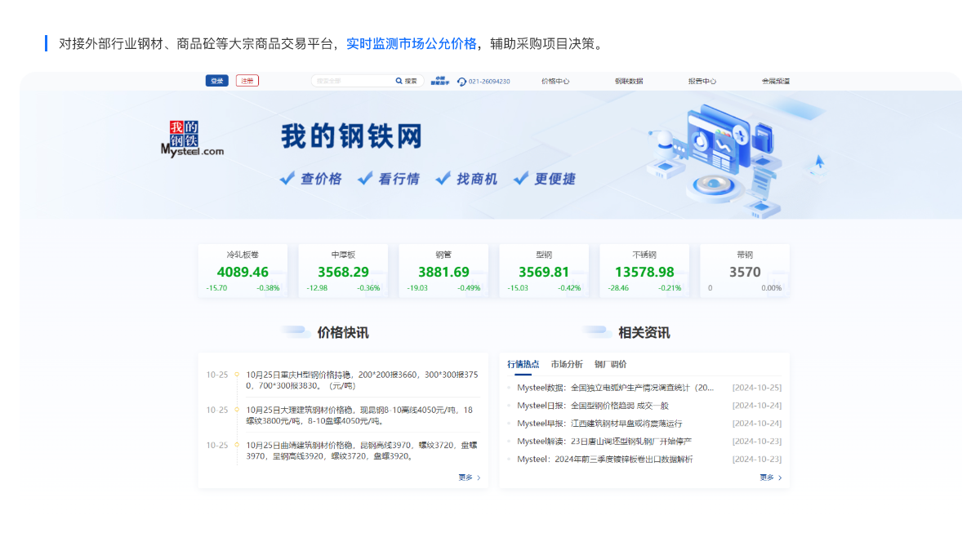The image size is (980, 533).
Task: Click the [2024-10-25] date of Mysteel数据
Action: (757, 388)
